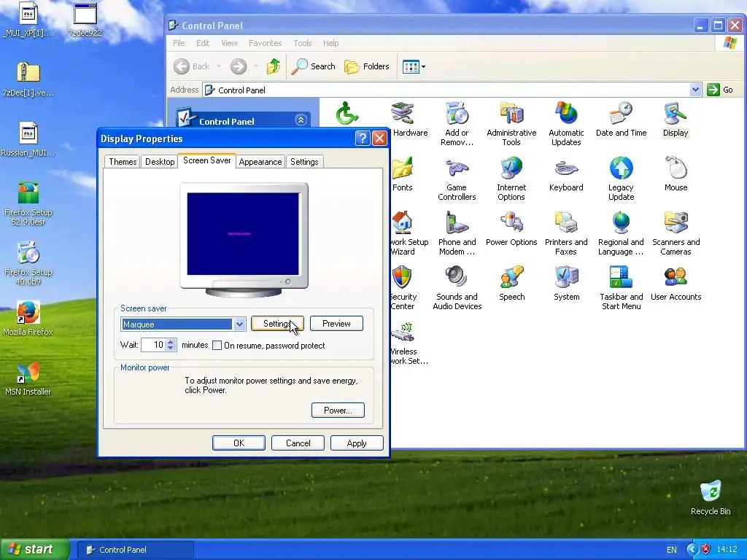
Task: Open Phone and Modem Options icon
Action: click(x=457, y=233)
